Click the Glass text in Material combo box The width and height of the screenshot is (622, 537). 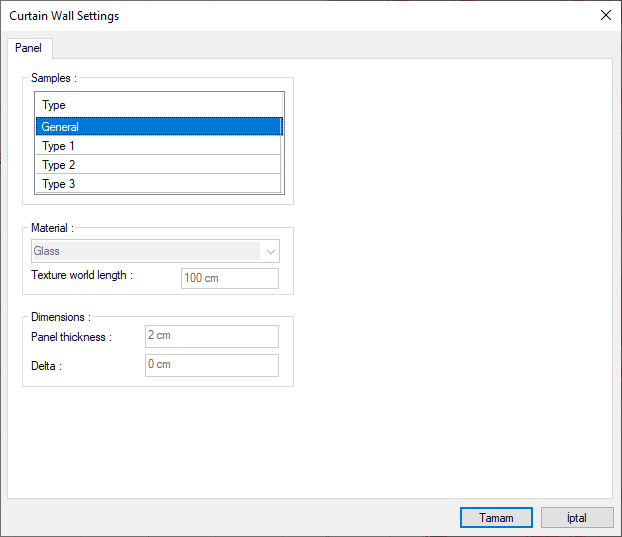coord(47,251)
